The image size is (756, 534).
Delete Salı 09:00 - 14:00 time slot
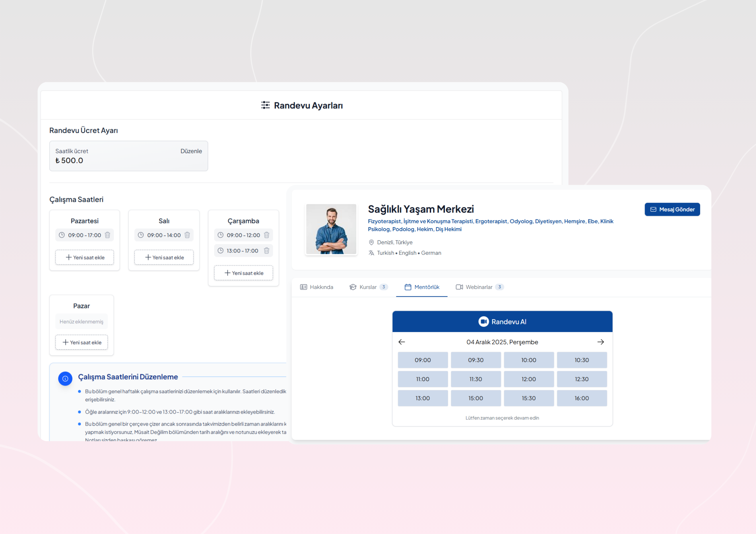187,235
